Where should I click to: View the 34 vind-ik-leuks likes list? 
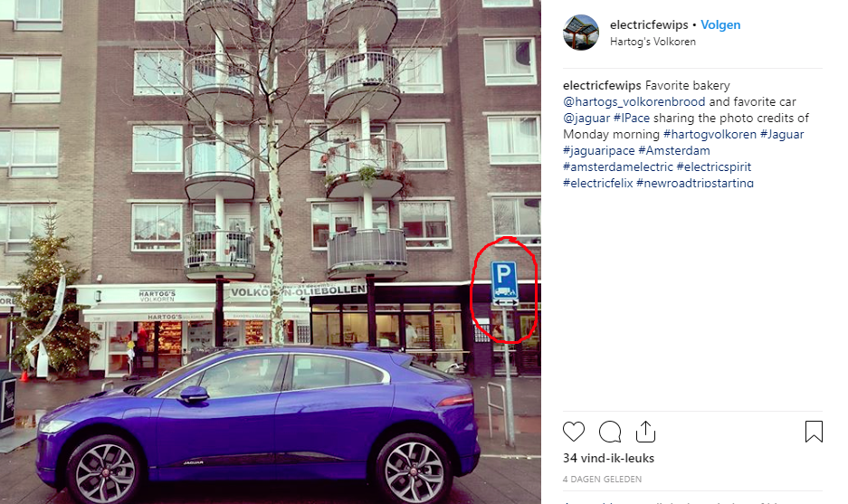click(608, 458)
